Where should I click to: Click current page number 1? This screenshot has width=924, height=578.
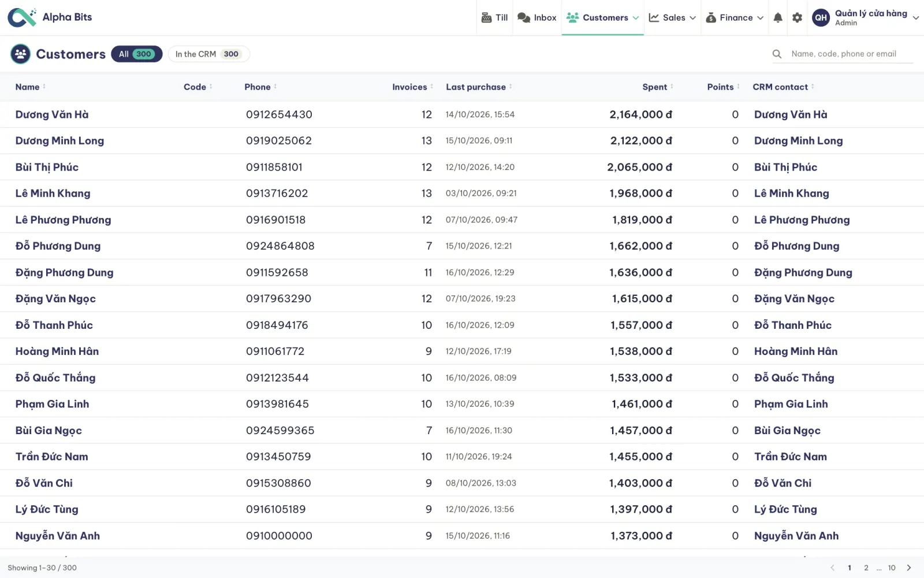[850, 568]
